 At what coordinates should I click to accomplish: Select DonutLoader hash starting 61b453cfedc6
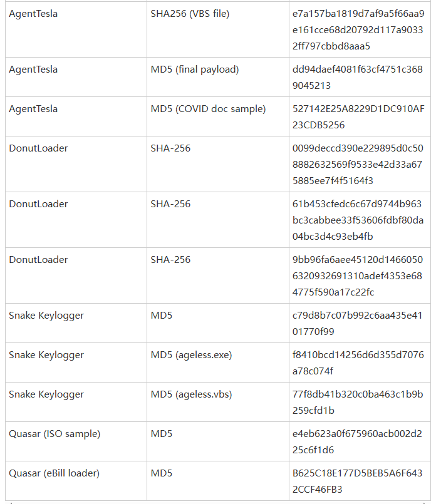(x=358, y=220)
